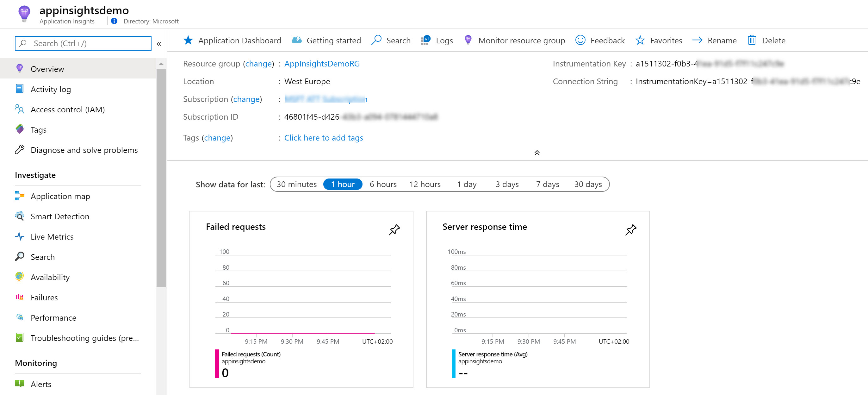
Task: Change the resource group
Action: pos(258,64)
